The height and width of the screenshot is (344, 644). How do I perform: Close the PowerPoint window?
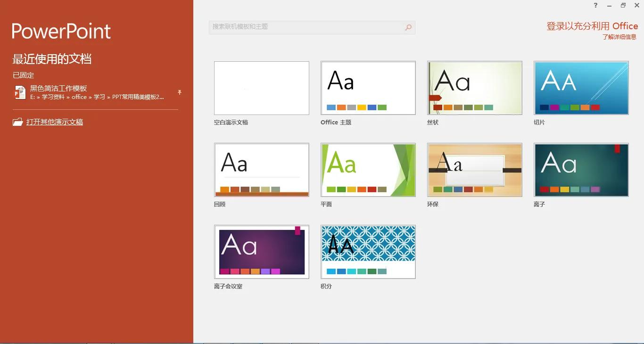click(636, 5)
